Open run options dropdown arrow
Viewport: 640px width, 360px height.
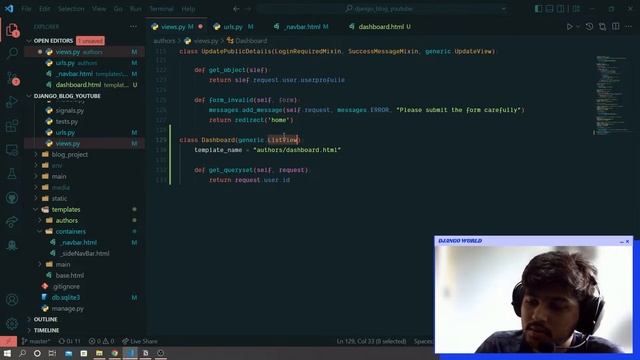click(x=578, y=27)
